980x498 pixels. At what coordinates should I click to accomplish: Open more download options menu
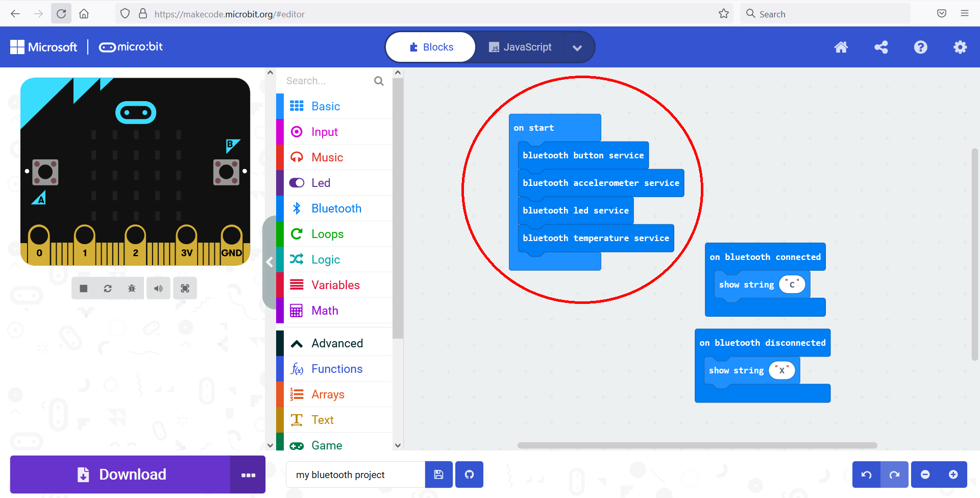248,475
